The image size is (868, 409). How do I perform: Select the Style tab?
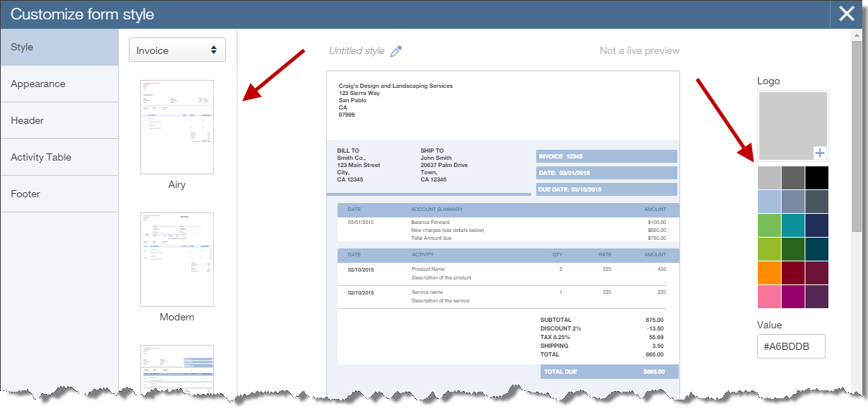(59, 47)
